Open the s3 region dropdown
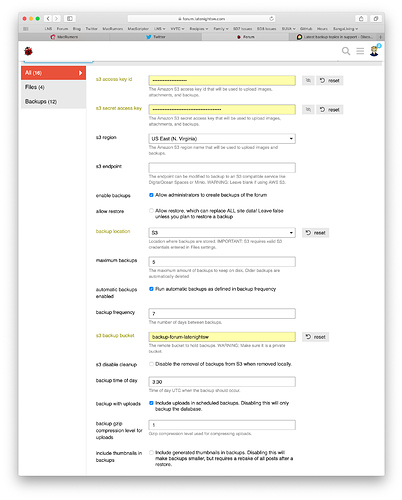This screenshot has height=500, width=402. coord(222,139)
